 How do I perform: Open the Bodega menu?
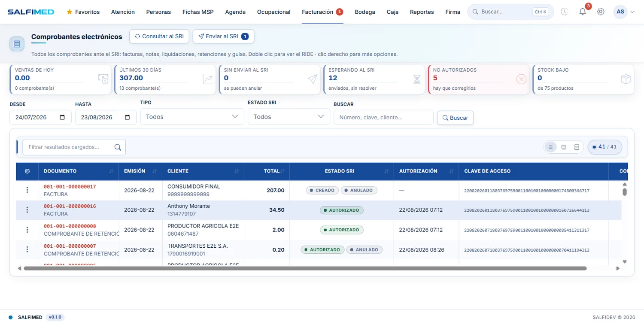[365, 12]
